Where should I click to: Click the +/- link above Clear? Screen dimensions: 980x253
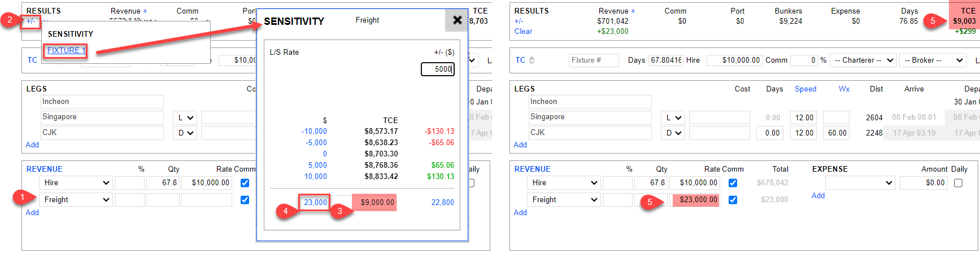point(519,21)
